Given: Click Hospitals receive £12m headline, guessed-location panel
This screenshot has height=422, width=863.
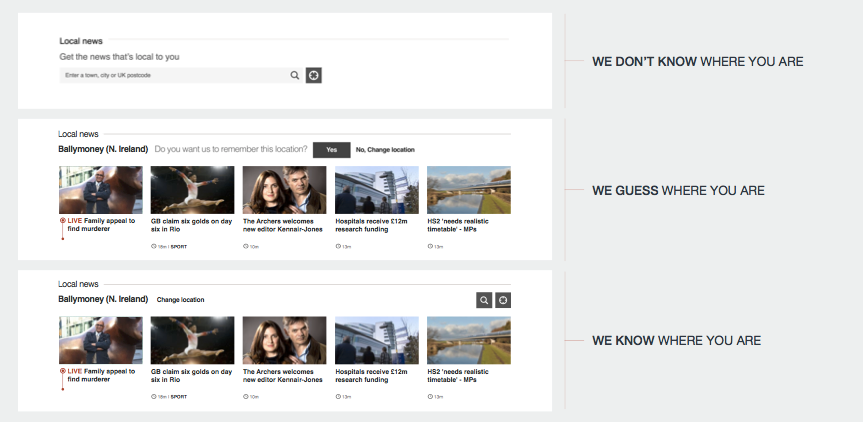Looking at the screenshot, I should click(372, 225).
